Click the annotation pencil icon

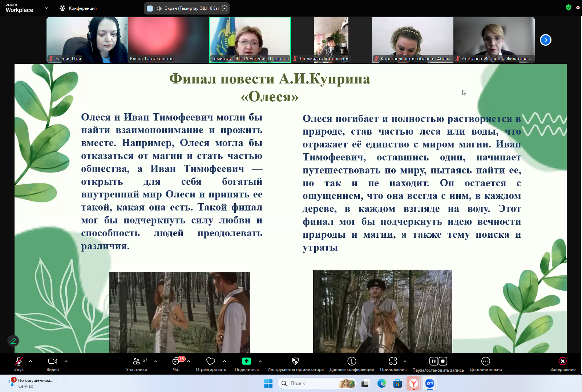coord(13,341)
